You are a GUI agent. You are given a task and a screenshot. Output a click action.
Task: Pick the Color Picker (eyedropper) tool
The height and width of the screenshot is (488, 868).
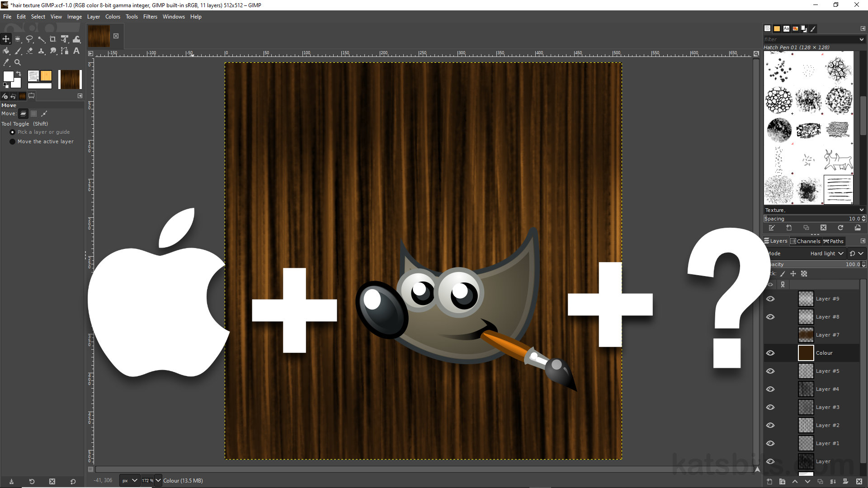click(x=6, y=62)
